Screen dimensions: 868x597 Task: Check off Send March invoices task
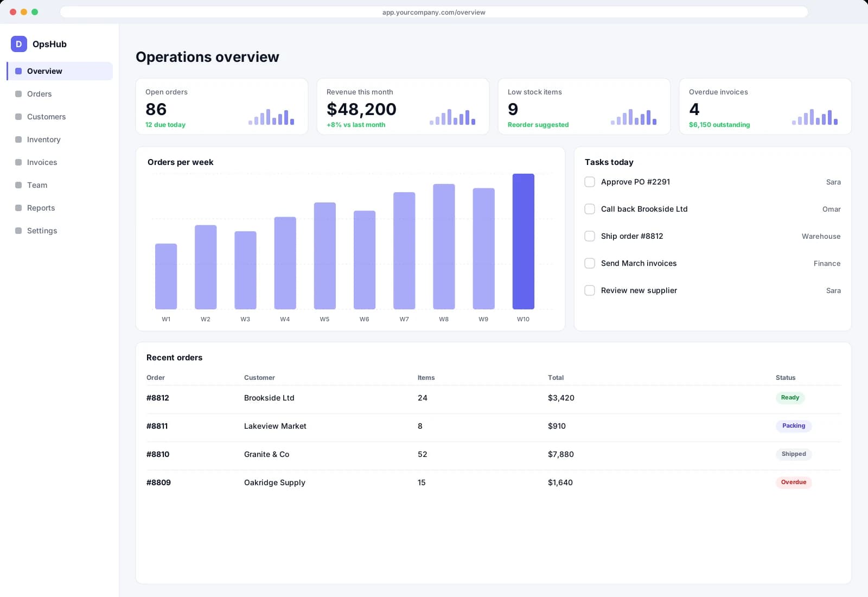[590, 263]
